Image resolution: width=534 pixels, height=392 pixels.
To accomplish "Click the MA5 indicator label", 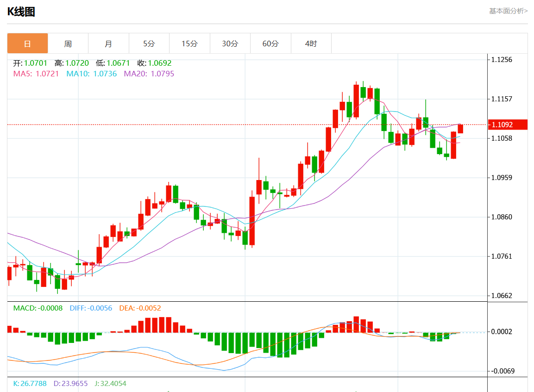I will 36,74.
